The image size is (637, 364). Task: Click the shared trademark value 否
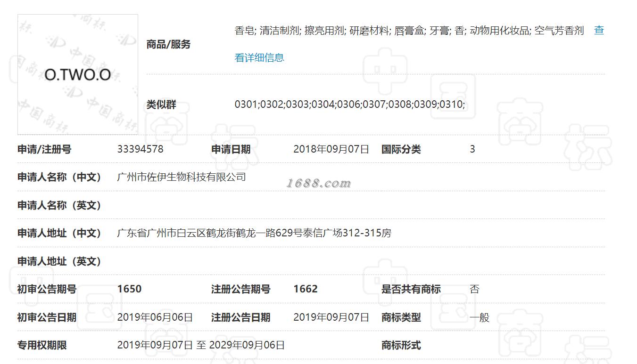coord(474,289)
